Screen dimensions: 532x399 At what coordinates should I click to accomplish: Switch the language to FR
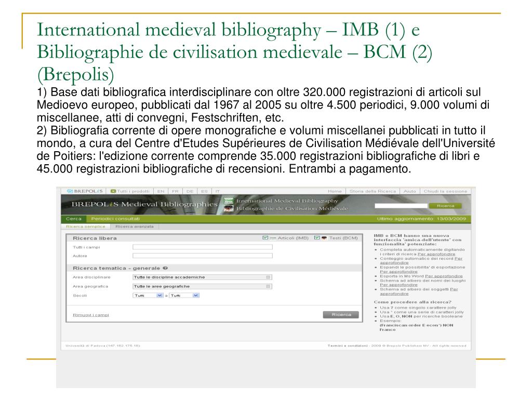click(x=175, y=191)
